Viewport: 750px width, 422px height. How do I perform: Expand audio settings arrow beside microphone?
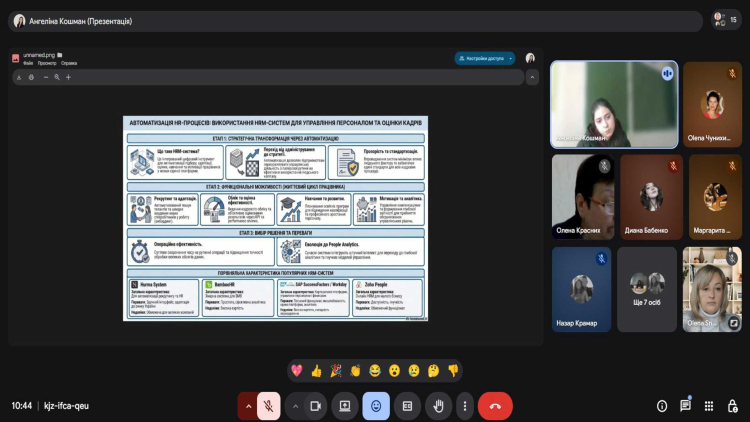click(x=247, y=405)
